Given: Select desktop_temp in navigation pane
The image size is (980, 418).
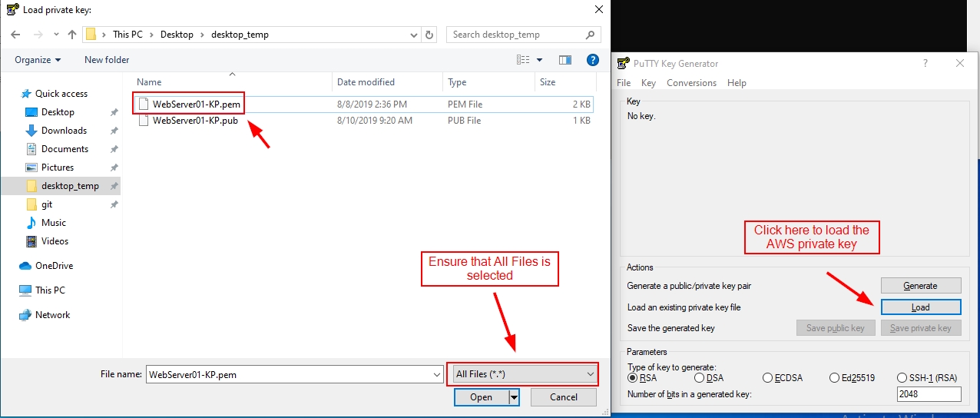Looking at the screenshot, I should (x=70, y=186).
